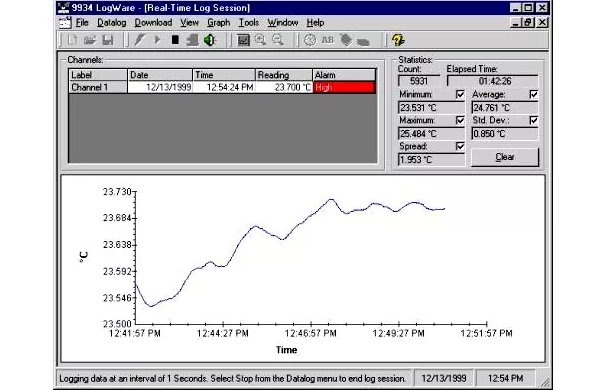Click the 23.700 °C reading cell

[x=284, y=87]
